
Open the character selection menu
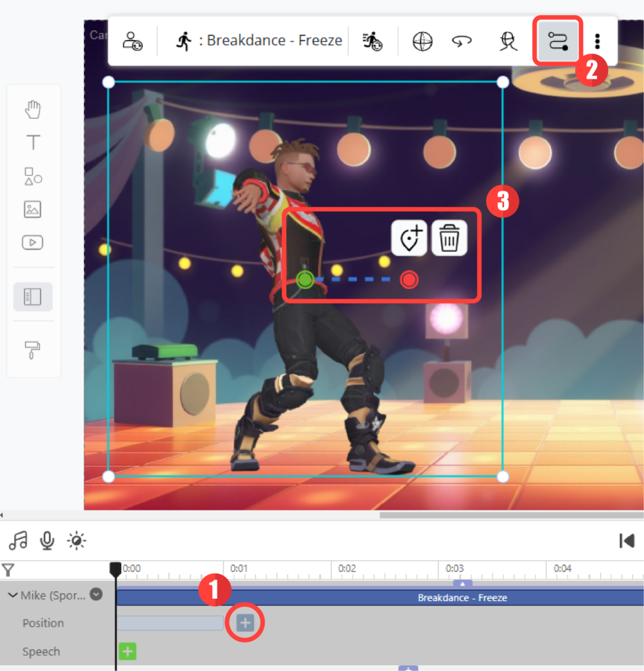pos(134,41)
